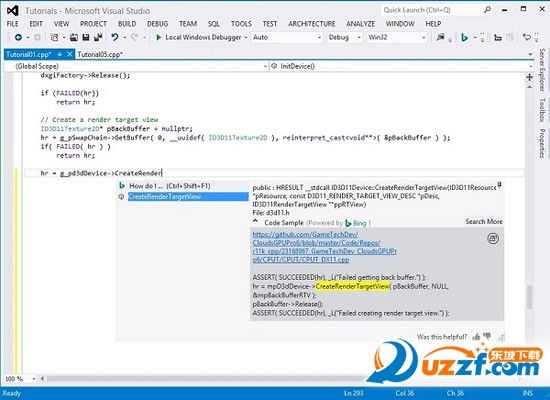
Task: Open the EDIT menu
Action: point(36,24)
